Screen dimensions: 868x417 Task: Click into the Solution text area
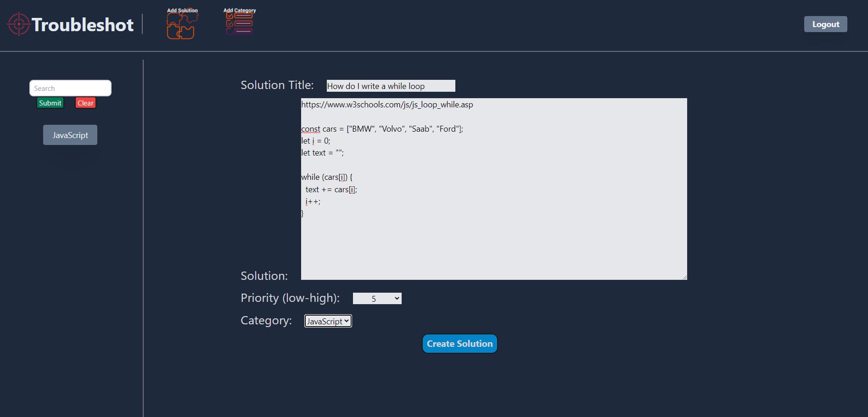click(493, 188)
